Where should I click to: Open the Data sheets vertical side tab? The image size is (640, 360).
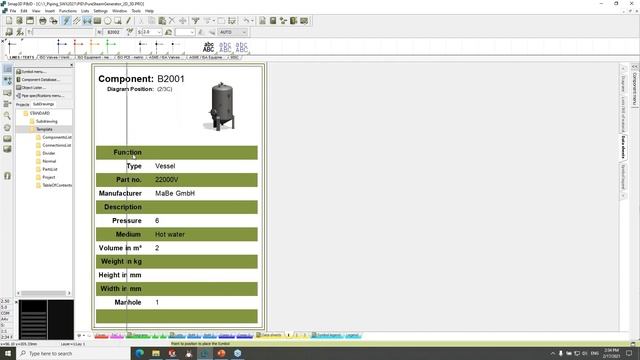point(623,147)
